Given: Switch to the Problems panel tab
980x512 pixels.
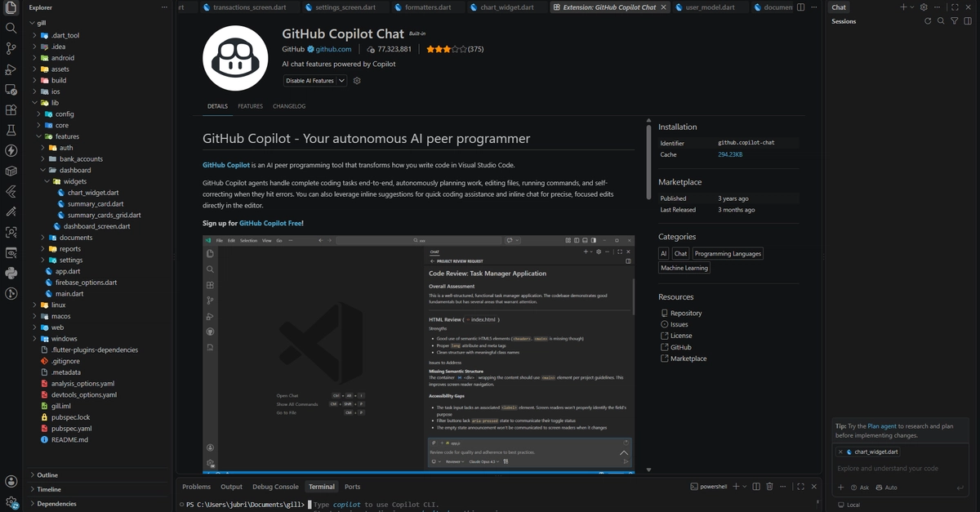Looking at the screenshot, I should [x=196, y=487].
